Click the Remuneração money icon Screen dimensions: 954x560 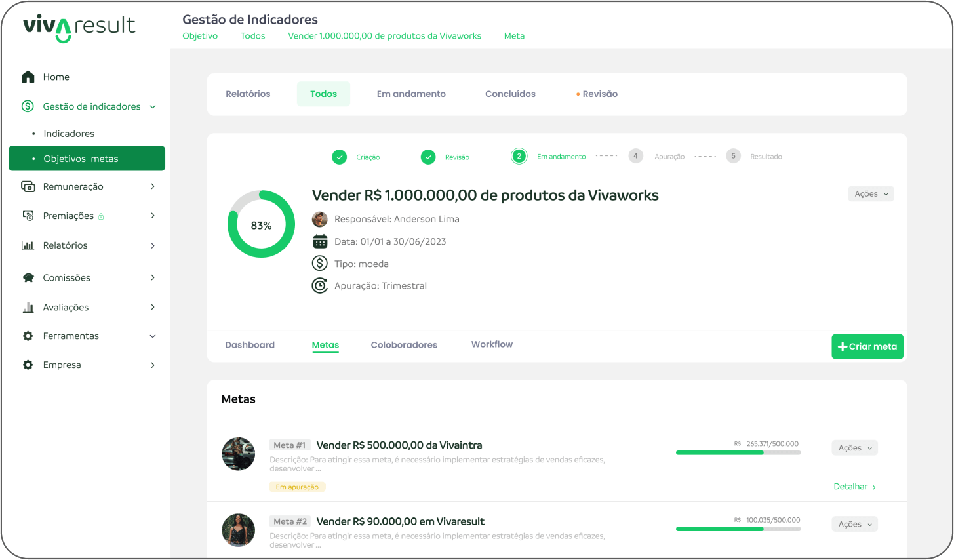(x=28, y=187)
